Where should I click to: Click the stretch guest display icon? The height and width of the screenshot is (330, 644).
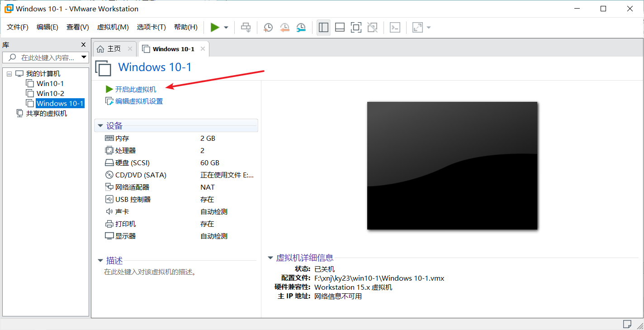click(417, 28)
